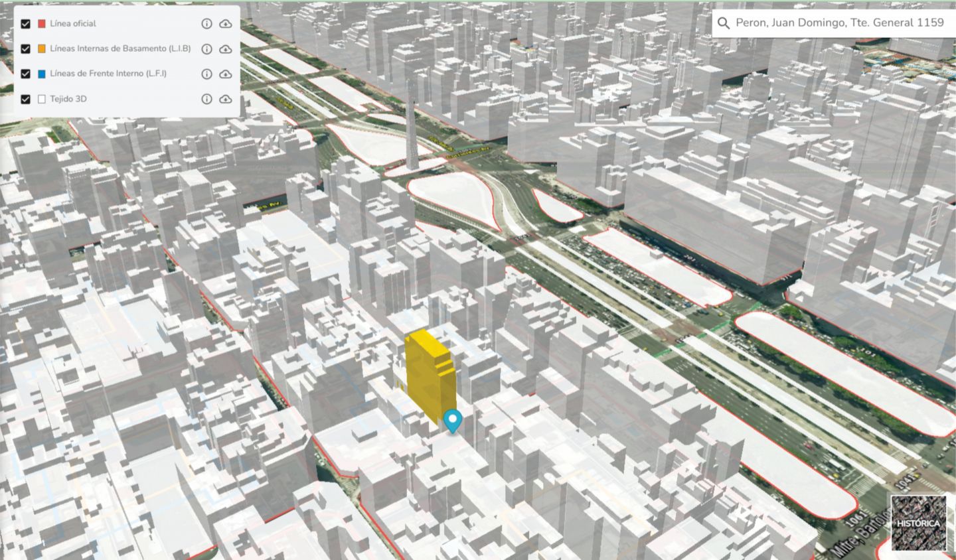Click the red Línea oficial color swatch
The image size is (956, 560).
click(x=42, y=24)
